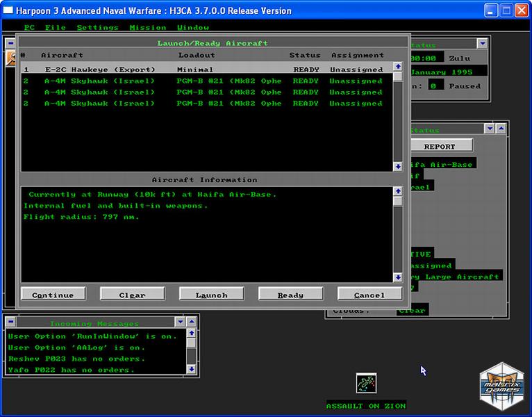Viewport: 532px width, 417px height.
Task: Click the orange icon behind the dialog's left edge
Action: [11, 58]
